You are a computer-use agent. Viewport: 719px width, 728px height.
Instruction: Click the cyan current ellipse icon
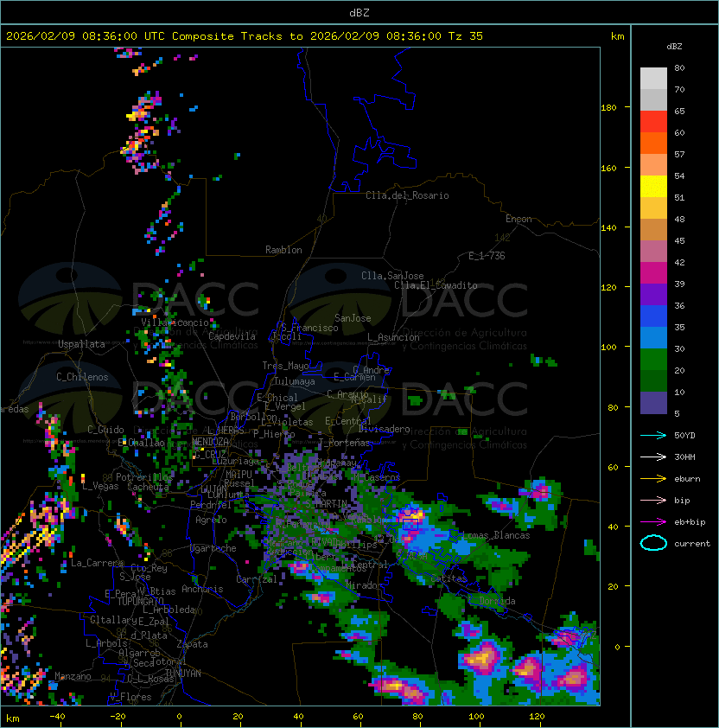pos(653,543)
